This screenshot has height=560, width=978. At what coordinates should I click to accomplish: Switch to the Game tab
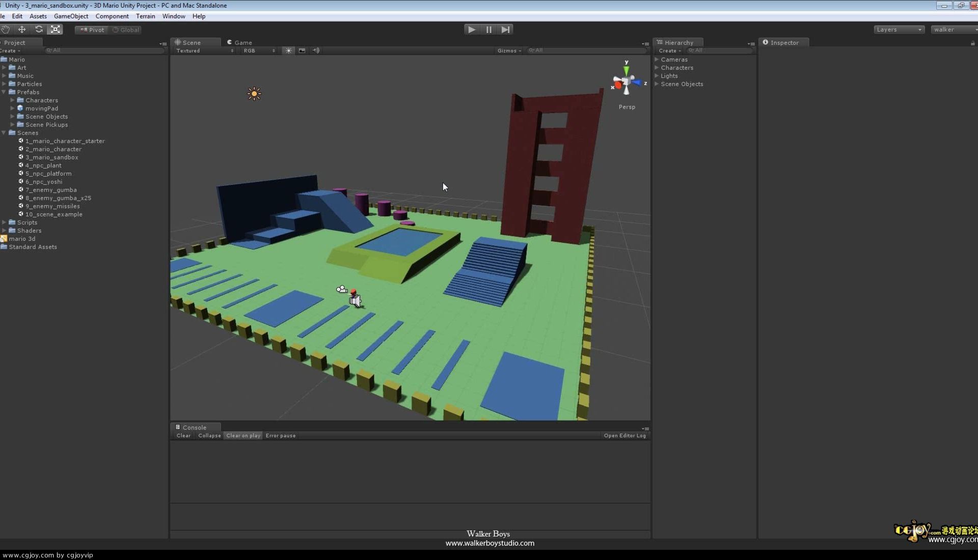pyautogui.click(x=239, y=43)
